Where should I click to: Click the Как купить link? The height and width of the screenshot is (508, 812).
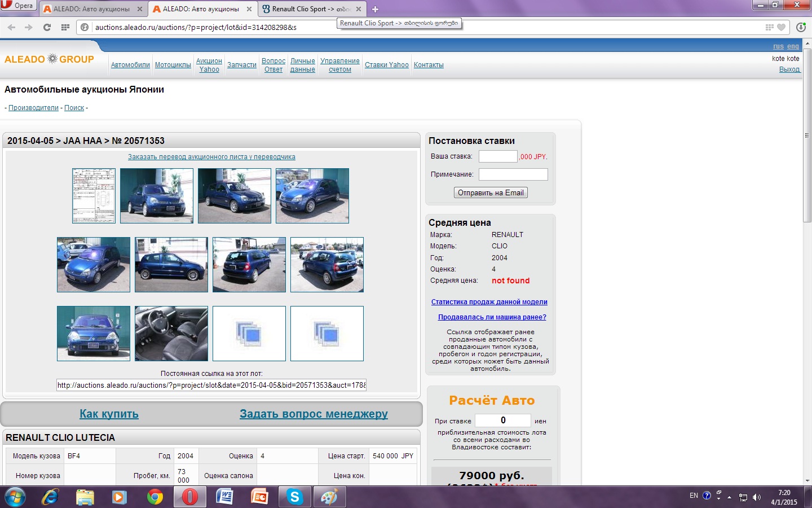[x=109, y=414]
